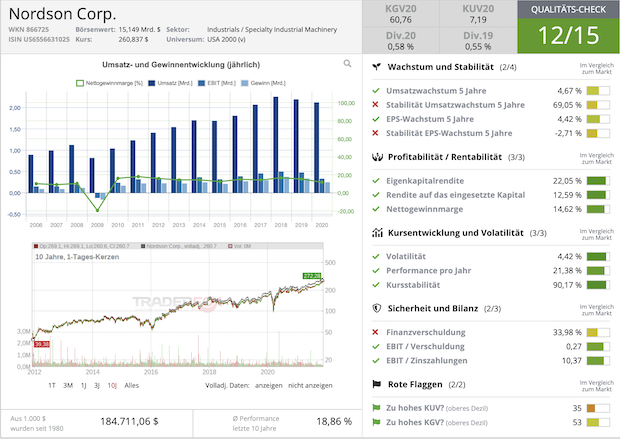Viewport: 620px width, 439px height.
Task: Click 'Umsatz- und Gewinnentwicklung (jährlich)' chart title
Action: 181,64
